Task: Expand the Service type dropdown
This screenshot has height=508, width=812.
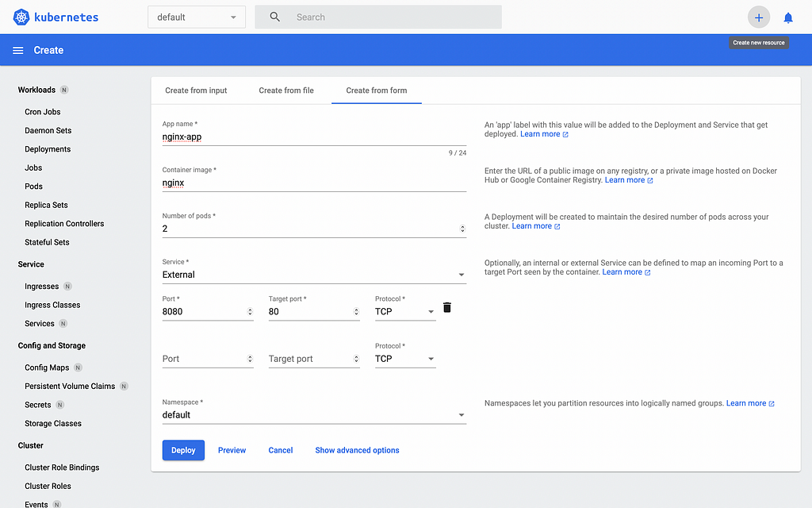Action: pyautogui.click(x=314, y=275)
